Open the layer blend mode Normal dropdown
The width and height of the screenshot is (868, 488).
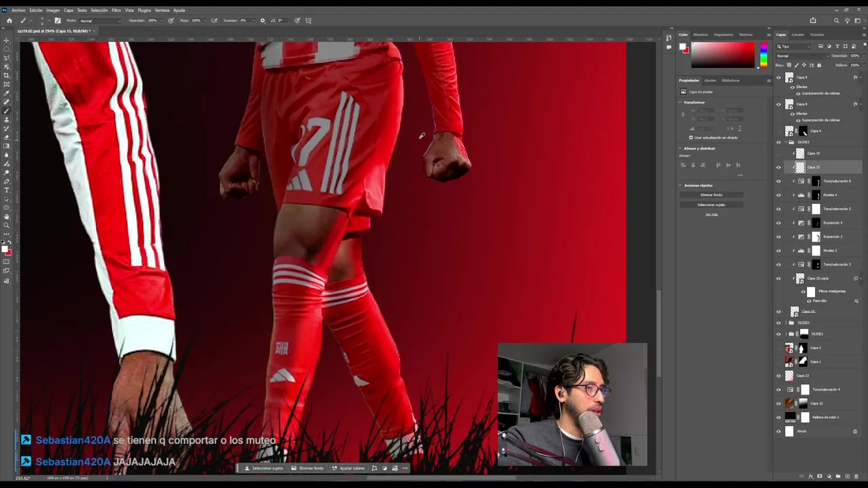[x=803, y=56]
